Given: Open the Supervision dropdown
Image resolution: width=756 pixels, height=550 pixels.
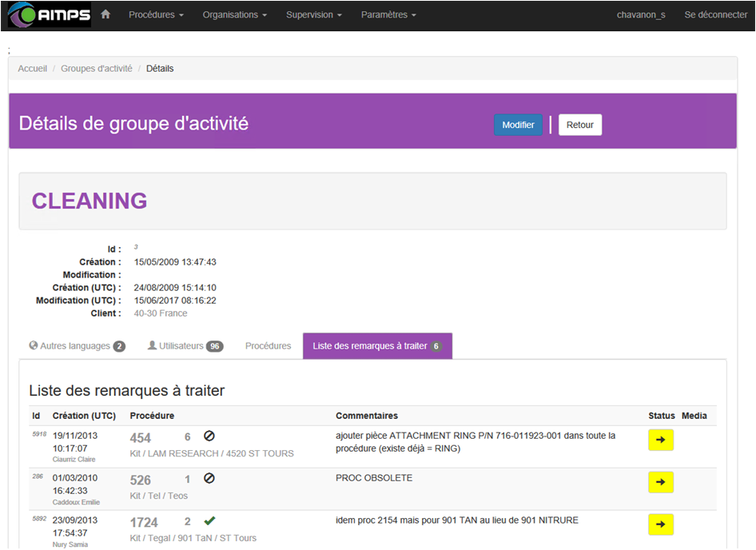Looking at the screenshot, I should (x=314, y=15).
